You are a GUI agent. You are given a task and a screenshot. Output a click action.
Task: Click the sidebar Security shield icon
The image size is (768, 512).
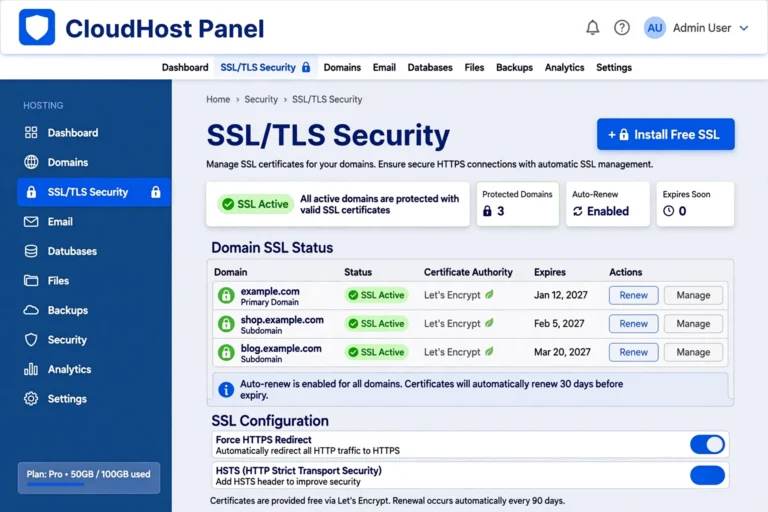(31, 340)
